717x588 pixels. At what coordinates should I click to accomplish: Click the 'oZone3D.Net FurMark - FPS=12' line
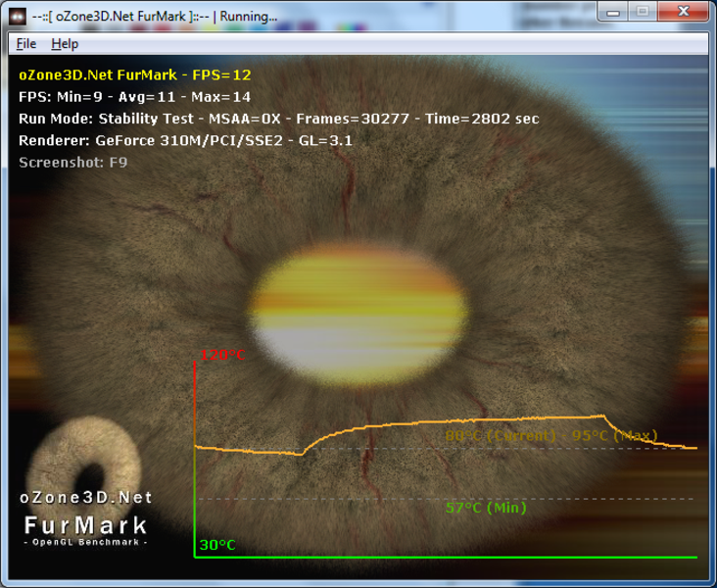pos(135,75)
